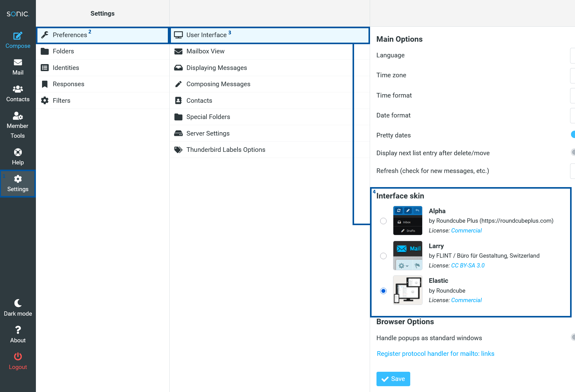This screenshot has width=575, height=392.
Task: Click the Responses bookmark icon
Action: (45, 84)
